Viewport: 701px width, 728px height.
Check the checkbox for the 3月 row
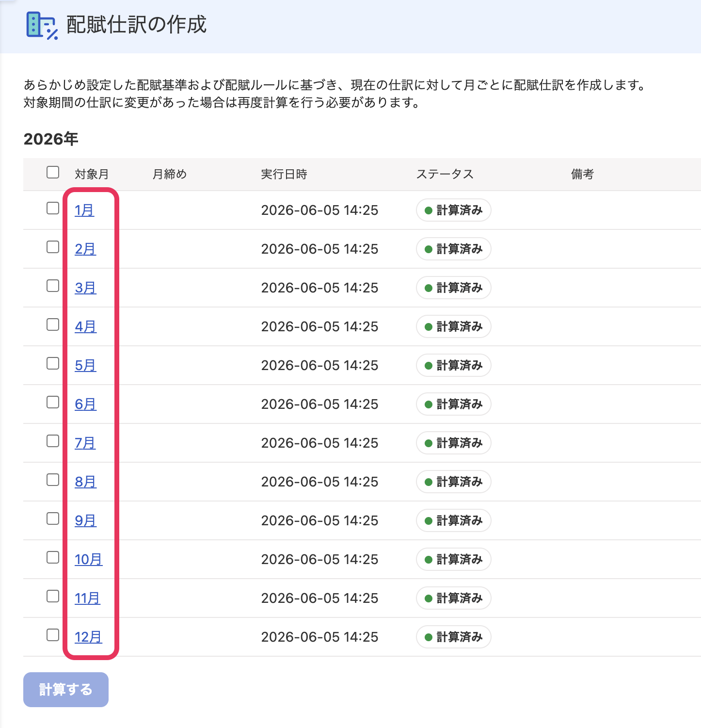pyautogui.click(x=53, y=286)
